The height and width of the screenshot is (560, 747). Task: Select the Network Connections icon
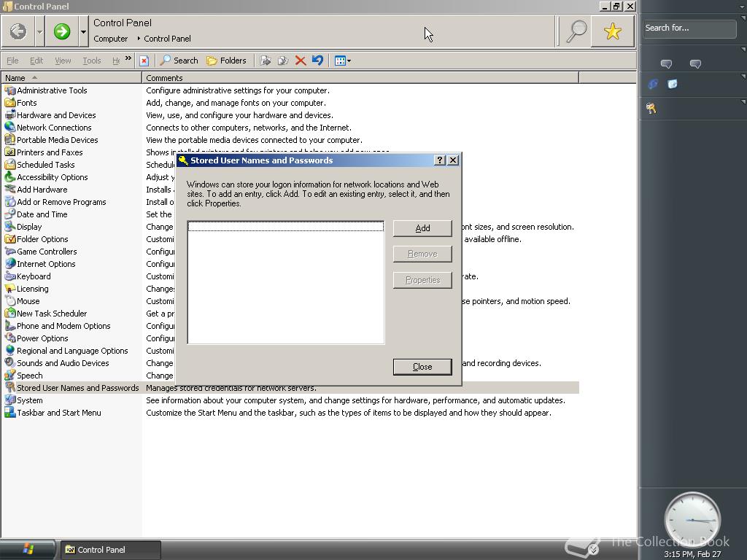(10, 127)
